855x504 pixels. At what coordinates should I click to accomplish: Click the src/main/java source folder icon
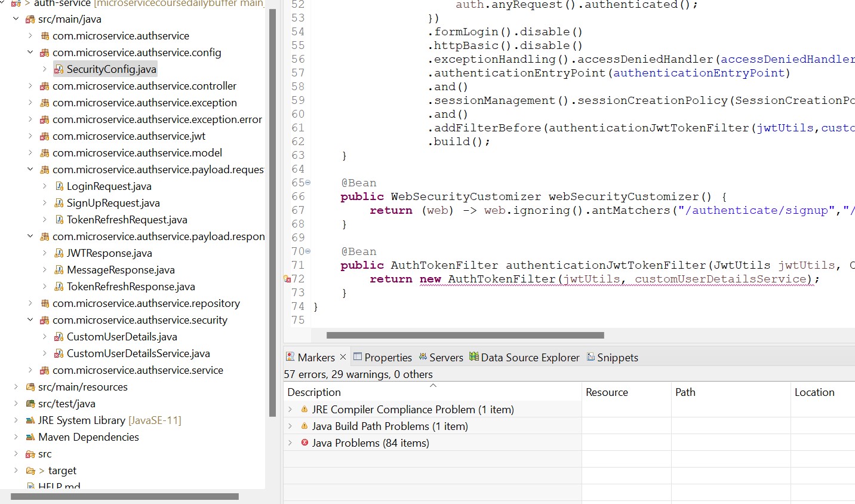point(30,19)
